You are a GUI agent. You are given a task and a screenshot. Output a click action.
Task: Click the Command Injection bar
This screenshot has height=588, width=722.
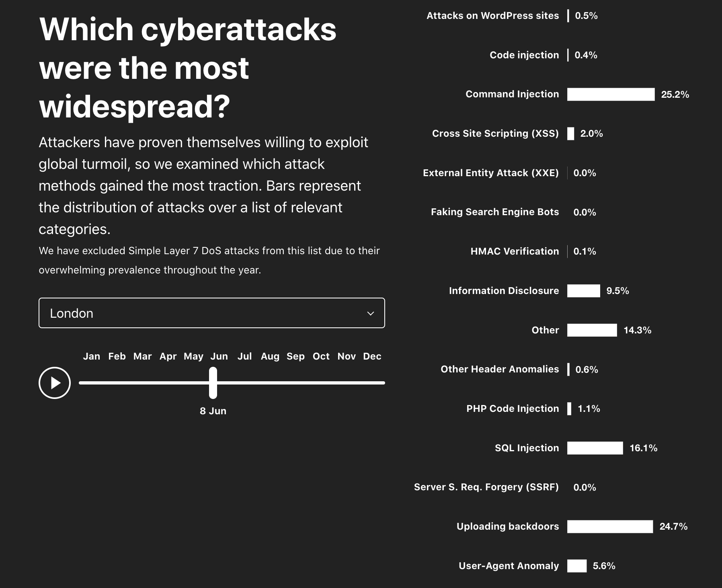click(x=611, y=95)
